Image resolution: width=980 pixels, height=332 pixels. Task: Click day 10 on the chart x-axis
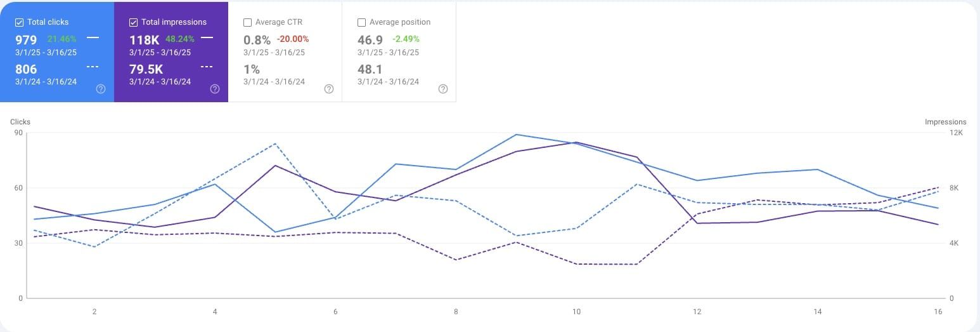pos(576,312)
